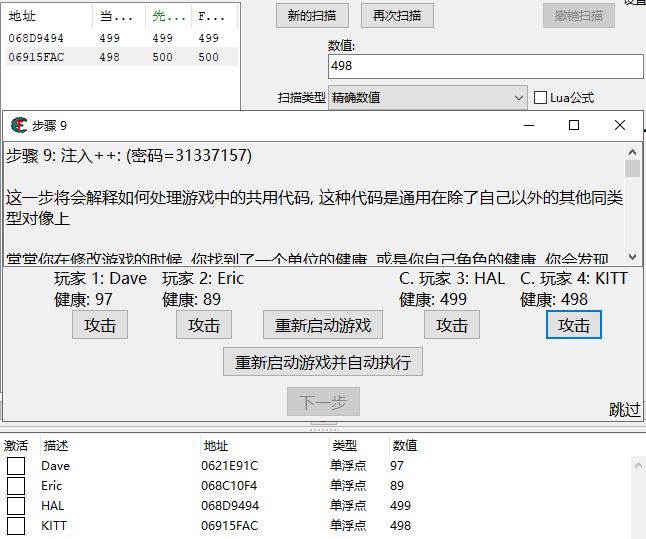Click the 再次扫描 (Next Scan) button
The width and height of the screenshot is (646, 539).
point(397,16)
